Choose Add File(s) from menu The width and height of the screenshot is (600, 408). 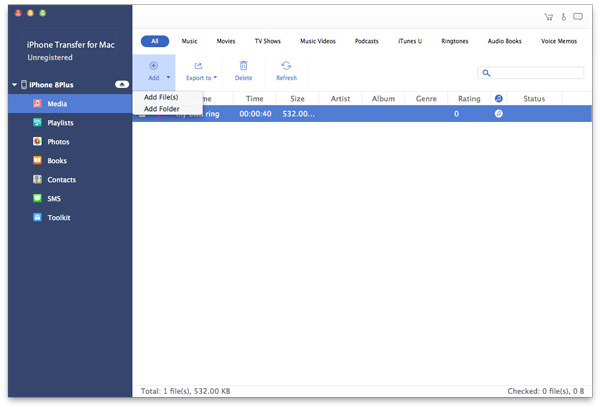pos(161,97)
